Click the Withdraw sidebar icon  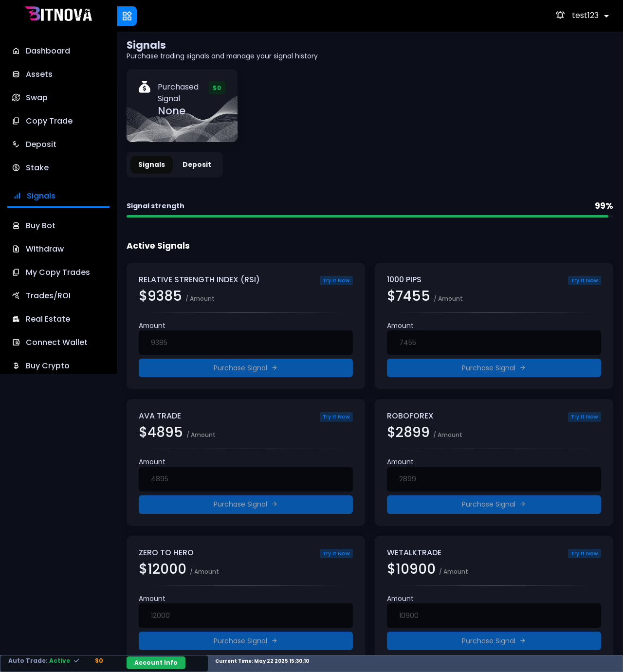click(x=16, y=249)
